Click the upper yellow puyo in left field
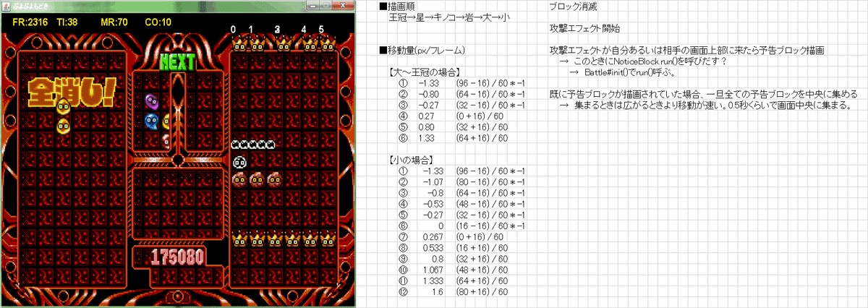The height and width of the screenshot is (308, 868). [64, 108]
